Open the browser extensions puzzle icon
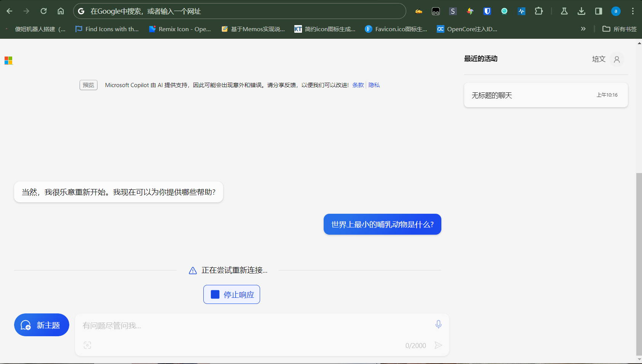 pyautogui.click(x=538, y=11)
